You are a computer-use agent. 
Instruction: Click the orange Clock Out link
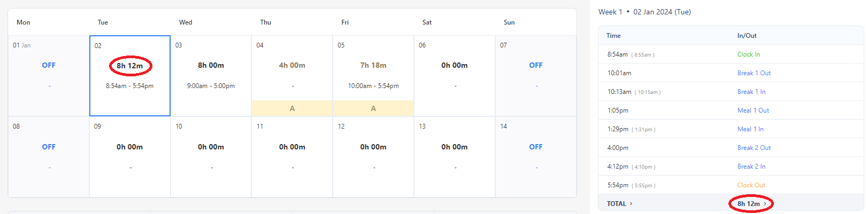tap(751, 185)
